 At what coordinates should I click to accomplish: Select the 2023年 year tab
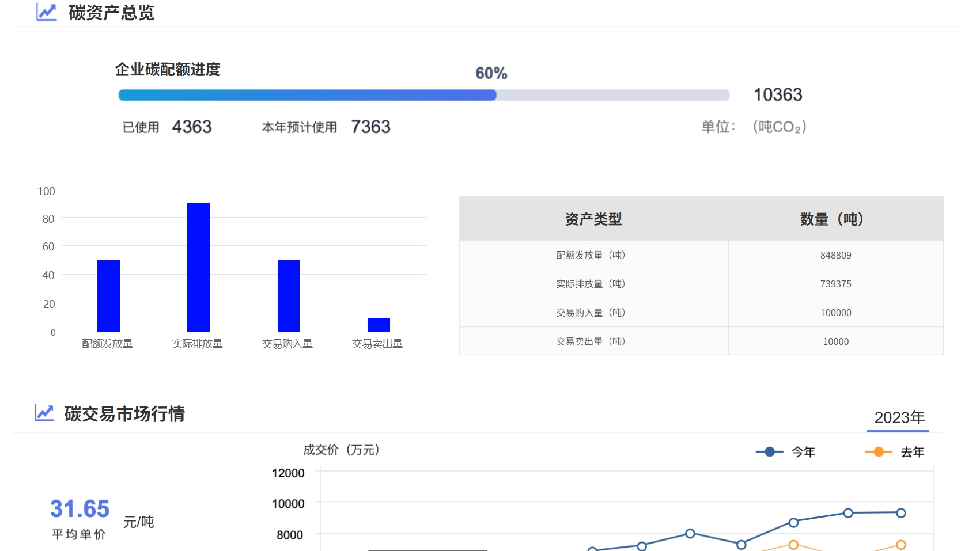click(x=899, y=417)
